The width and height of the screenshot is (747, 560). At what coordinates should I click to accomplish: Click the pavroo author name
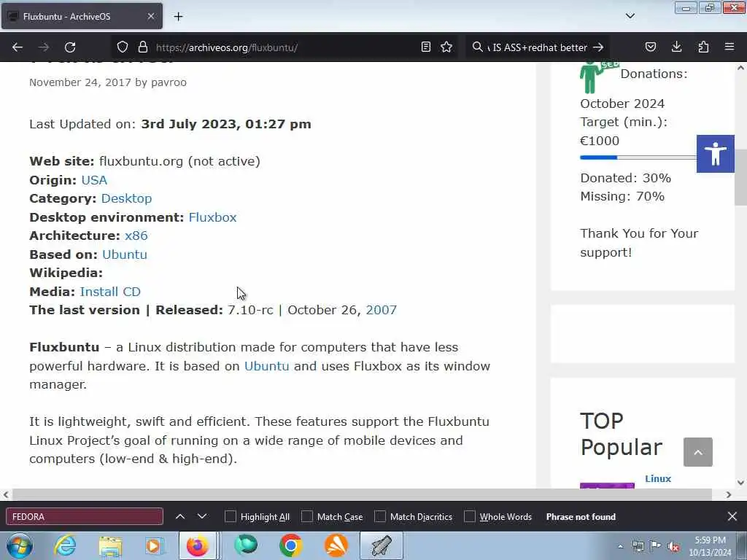(x=169, y=82)
